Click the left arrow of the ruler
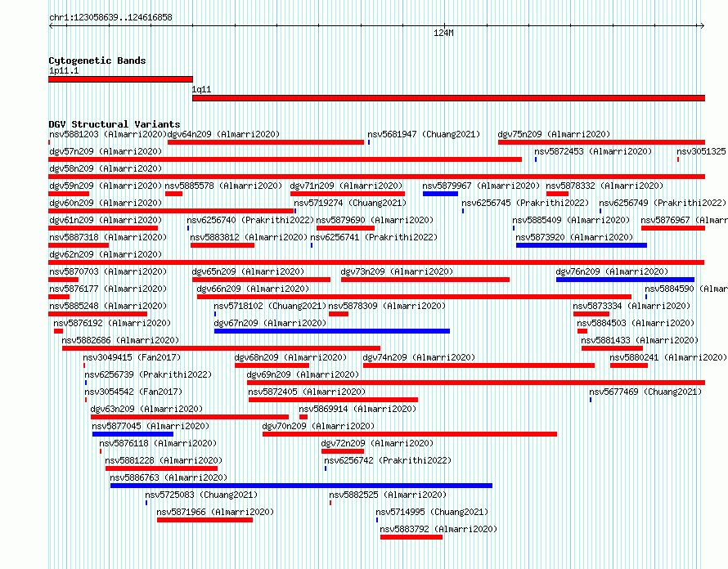Screen dimensions: 728x569 [x=51, y=26]
